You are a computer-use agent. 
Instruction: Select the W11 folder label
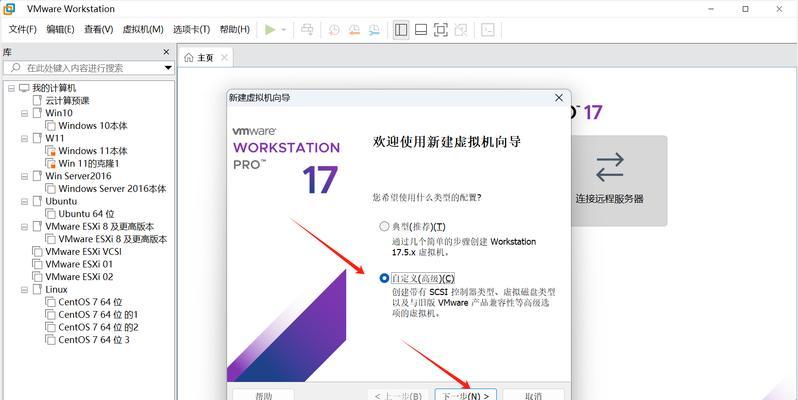(x=55, y=138)
